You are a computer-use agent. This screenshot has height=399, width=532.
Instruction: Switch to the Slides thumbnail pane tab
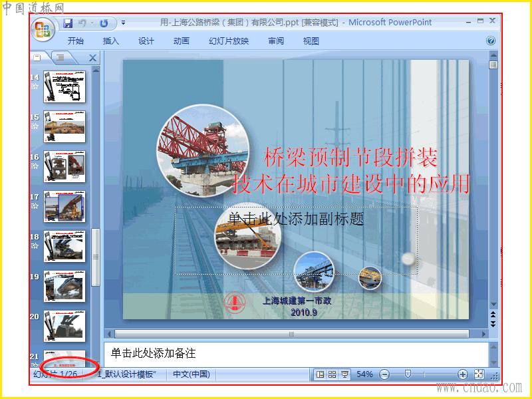click(x=37, y=58)
